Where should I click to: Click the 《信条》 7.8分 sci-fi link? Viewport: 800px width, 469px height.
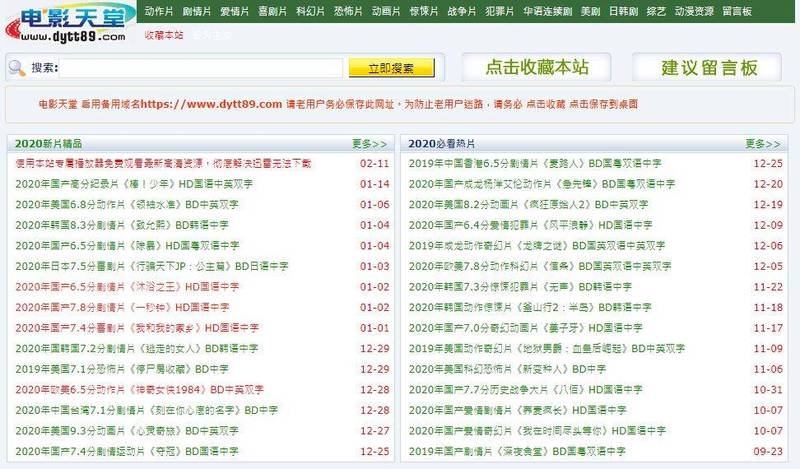click(540, 266)
